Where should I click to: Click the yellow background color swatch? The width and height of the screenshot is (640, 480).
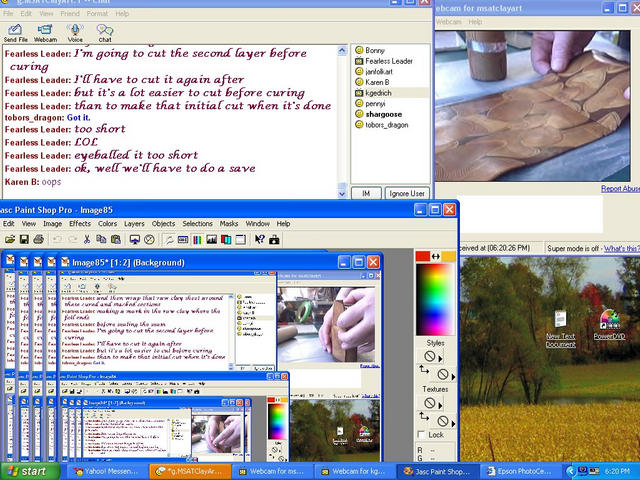pyautogui.click(x=448, y=256)
